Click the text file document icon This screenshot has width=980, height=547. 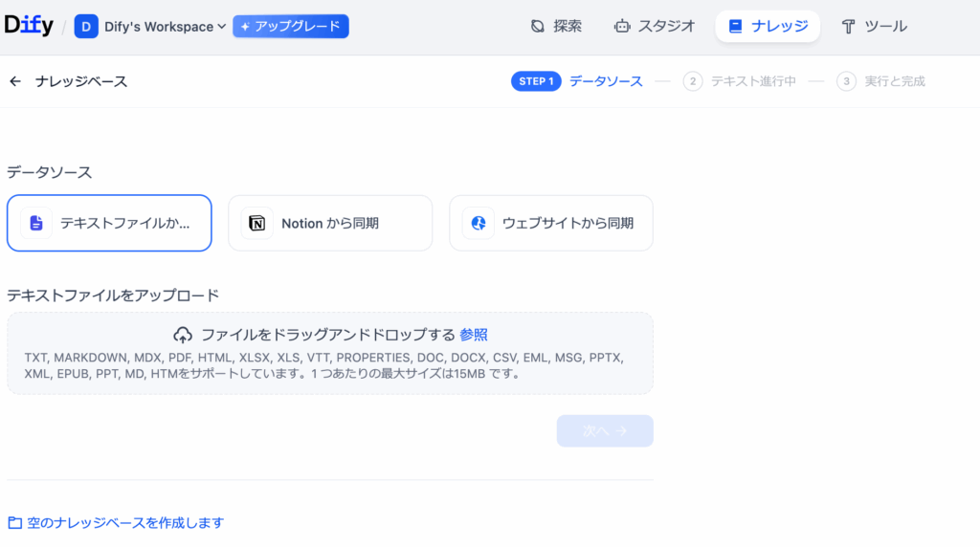click(36, 223)
